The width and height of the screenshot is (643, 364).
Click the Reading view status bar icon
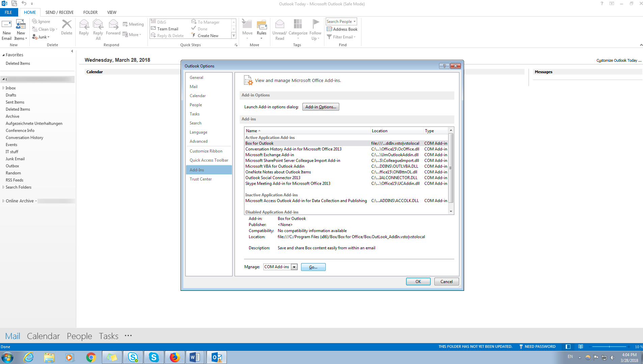[581, 347]
